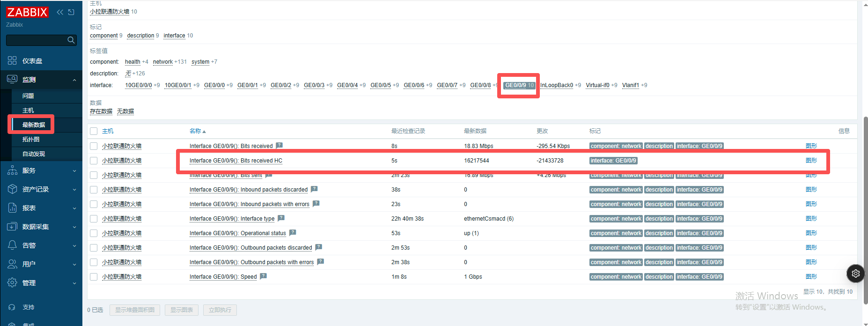Click component: network tag in Speed row
The image size is (868, 326).
click(x=616, y=277)
